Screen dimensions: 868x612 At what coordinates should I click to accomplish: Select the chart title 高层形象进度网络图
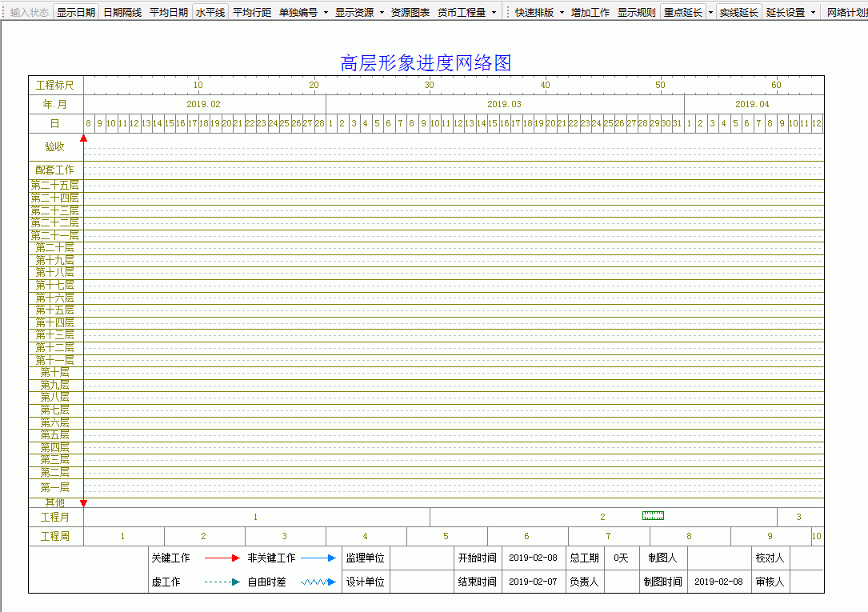tap(425, 62)
